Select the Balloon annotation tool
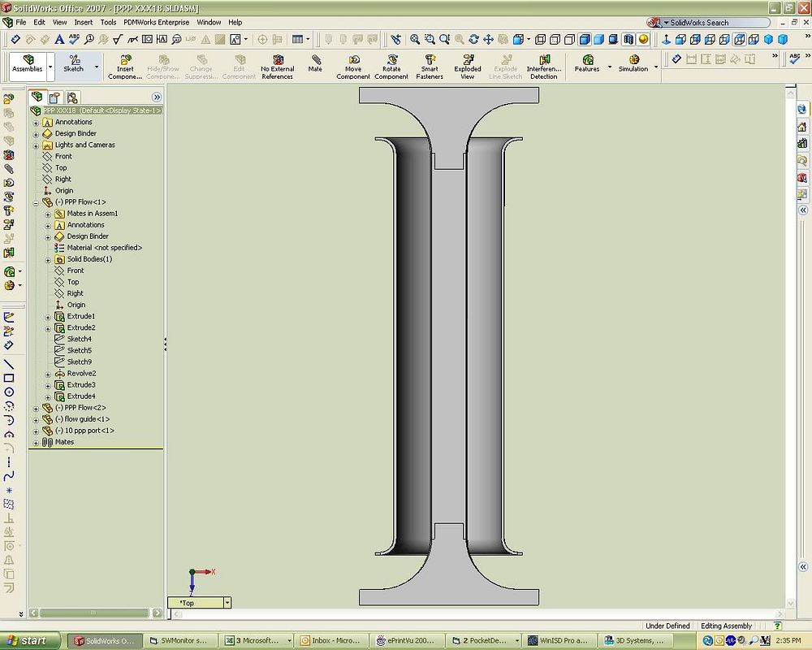The image size is (812, 650). pos(89,39)
